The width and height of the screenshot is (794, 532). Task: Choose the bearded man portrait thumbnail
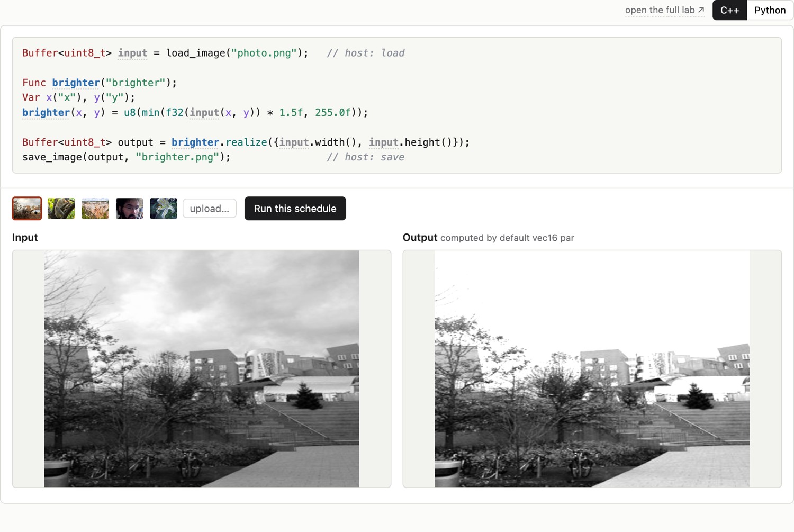(129, 209)
